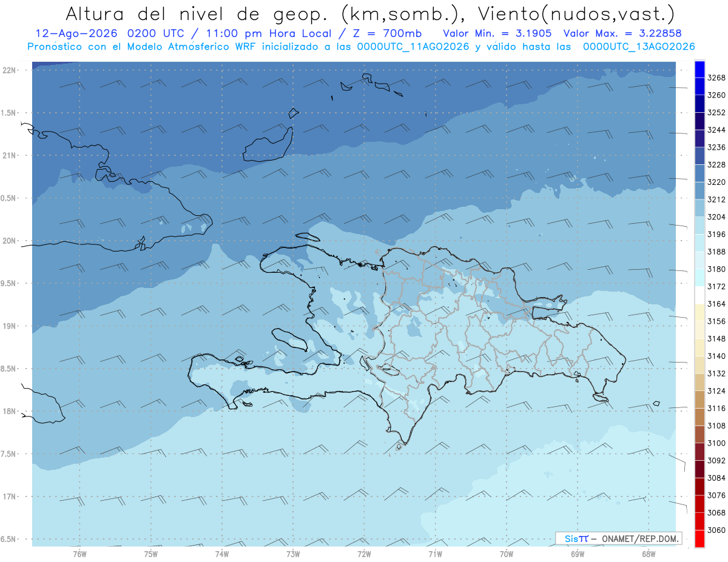The height and width of the screenshot is (562, 728).
Task: Click the color bar band between 3244 and 3236
Action: click(699, 138)
